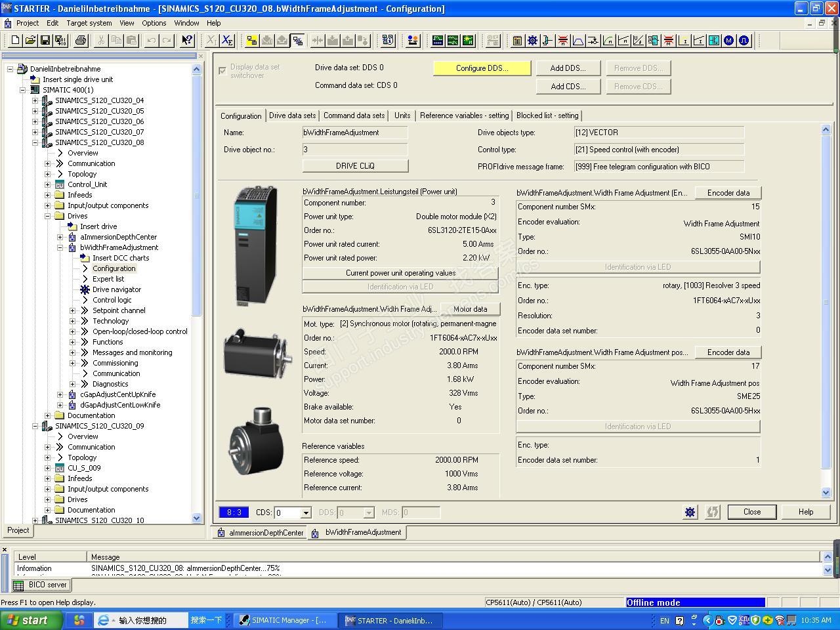This screenshot has width=840, height=630.
Task: Open the Target system menu
Action: (89, 23)
